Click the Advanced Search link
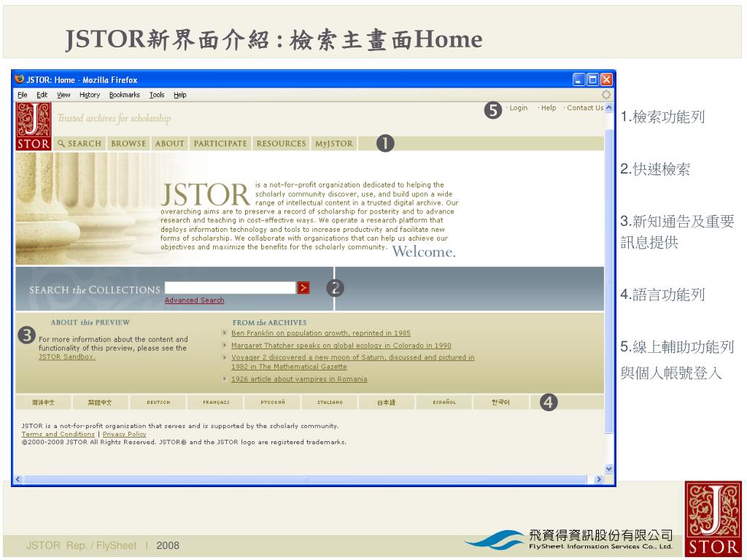Viewport: 747px width, 560px height. (194, 300)
